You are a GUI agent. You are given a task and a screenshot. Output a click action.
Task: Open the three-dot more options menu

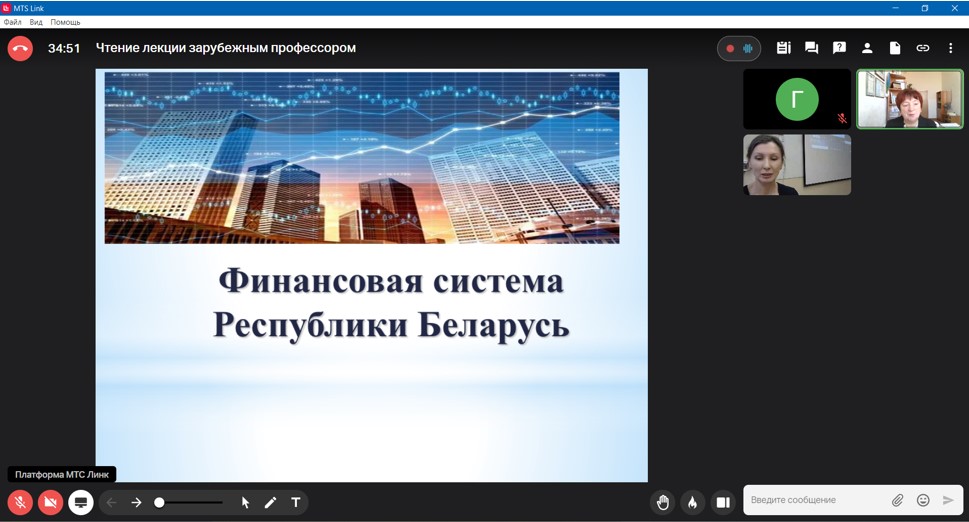[950, 48]
